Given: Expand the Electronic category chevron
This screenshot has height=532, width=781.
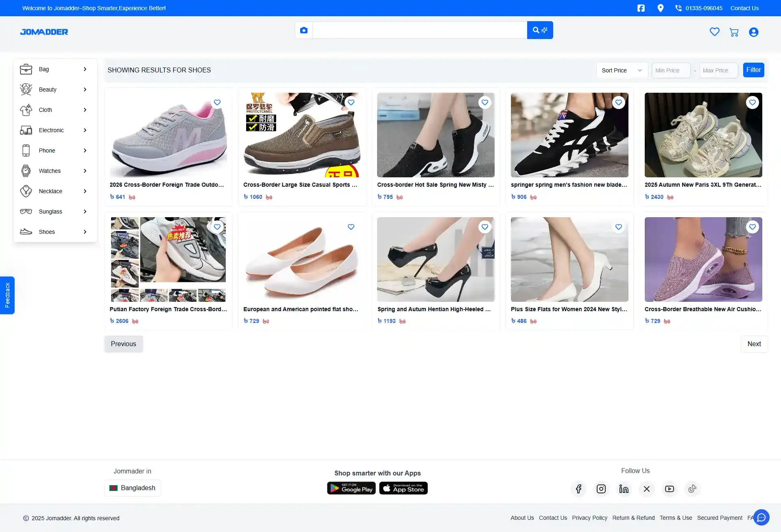Looking at the screenshot, I should point(85,130).
